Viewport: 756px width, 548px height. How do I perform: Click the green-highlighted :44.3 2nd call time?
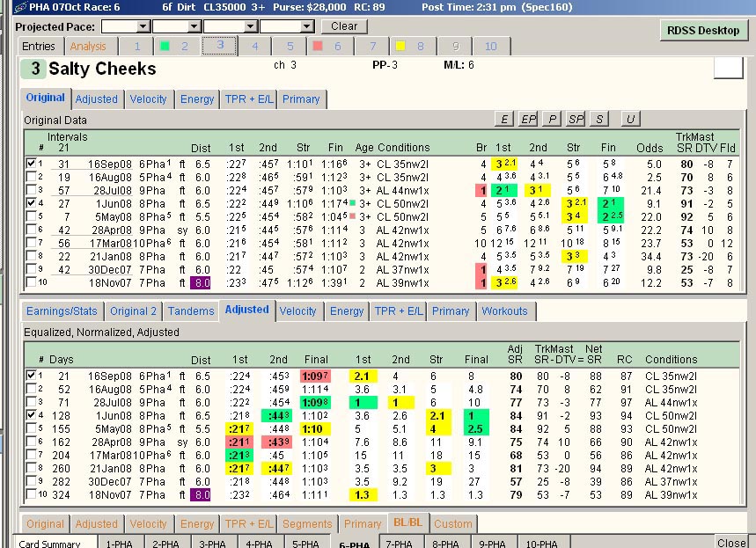[x=278, y=415]
